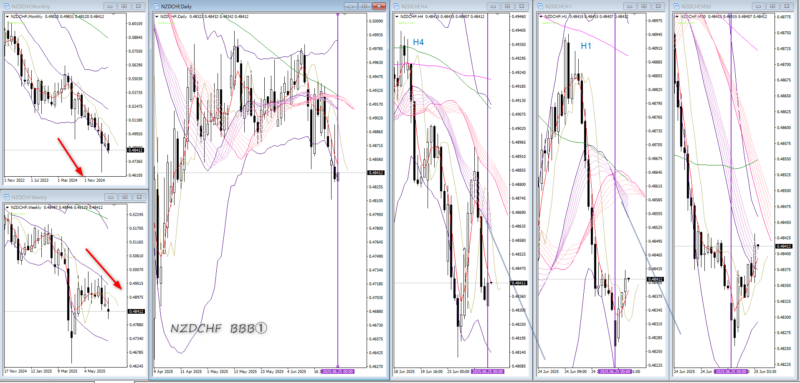Expand one-click trading arrow on Weekly chart
Viewport: 800px width, 383px height.
point(7,207)
